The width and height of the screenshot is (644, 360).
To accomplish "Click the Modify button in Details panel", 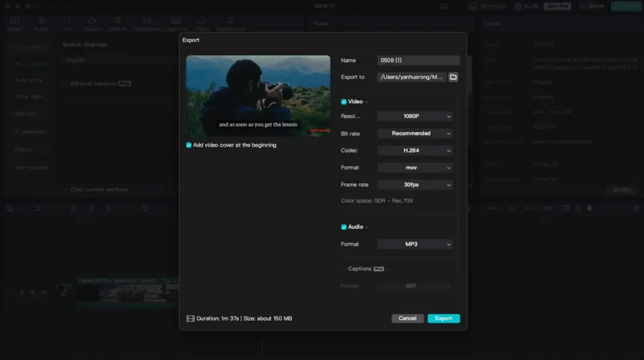I will [621, 190].
